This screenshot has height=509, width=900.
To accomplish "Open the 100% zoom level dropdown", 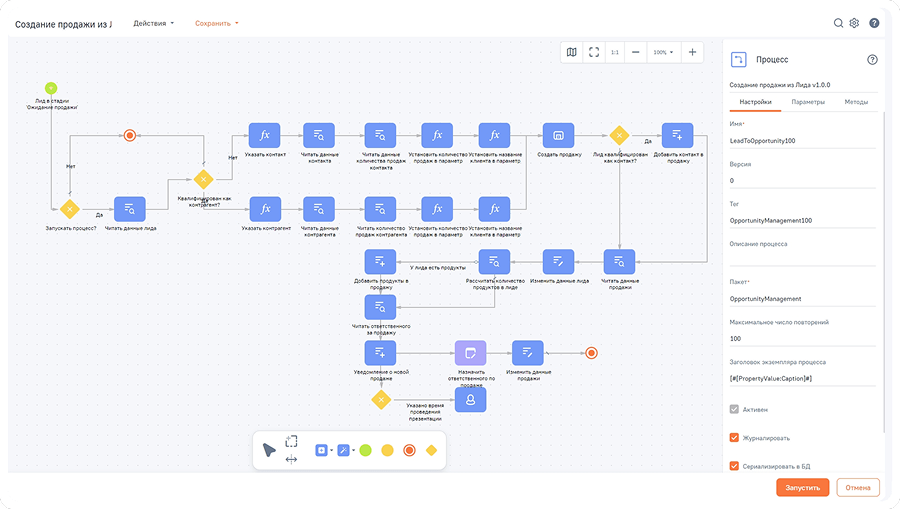I will click(662, 52).
